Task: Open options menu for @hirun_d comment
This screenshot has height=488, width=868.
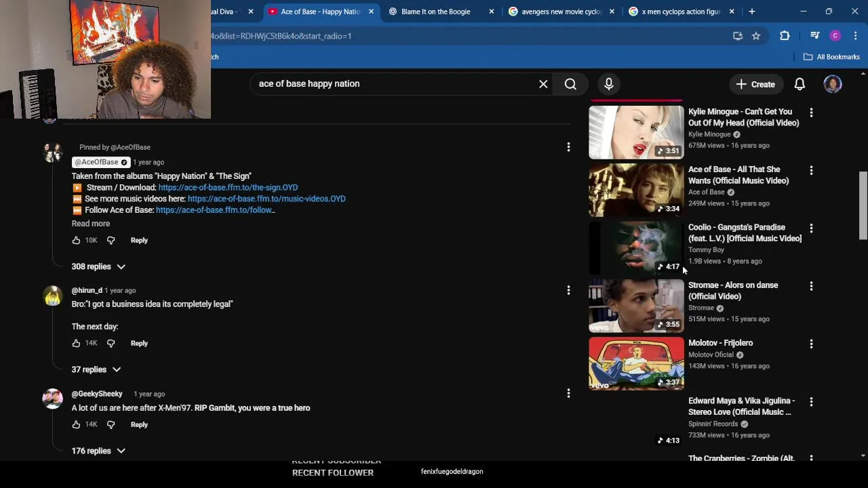Action: 568,290
